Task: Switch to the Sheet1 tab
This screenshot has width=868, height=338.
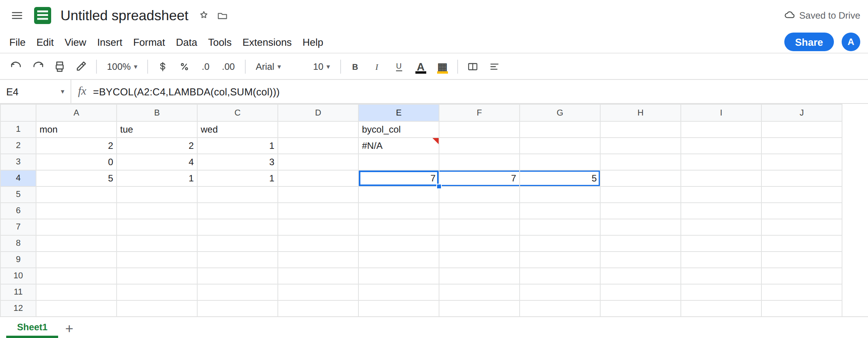Action: [32, 327]
